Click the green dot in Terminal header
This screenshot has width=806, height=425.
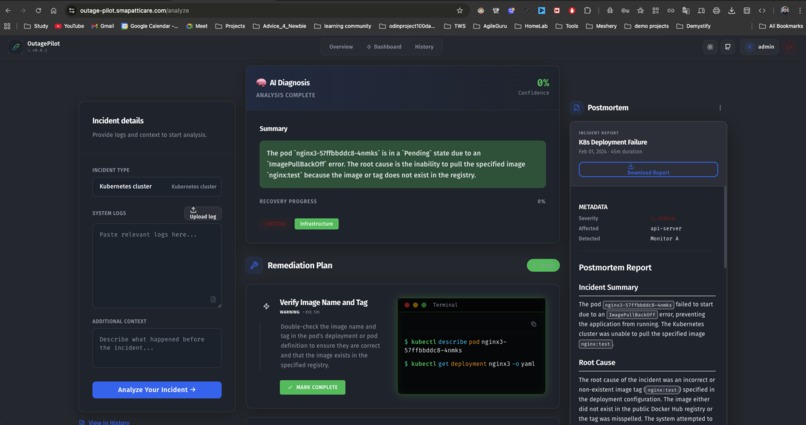424,305
